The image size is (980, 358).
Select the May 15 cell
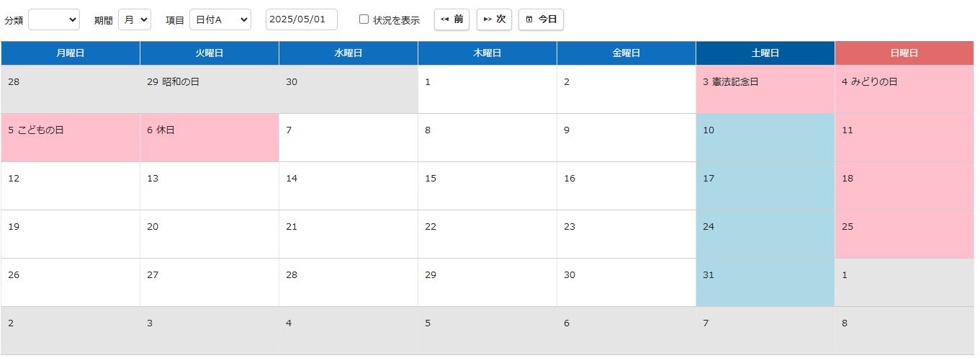[x=487, y=186]
